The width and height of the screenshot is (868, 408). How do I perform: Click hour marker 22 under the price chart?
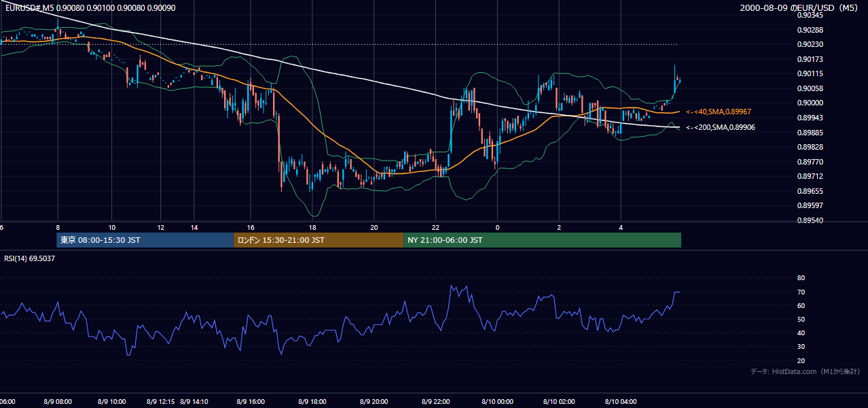tap(436, 227)
